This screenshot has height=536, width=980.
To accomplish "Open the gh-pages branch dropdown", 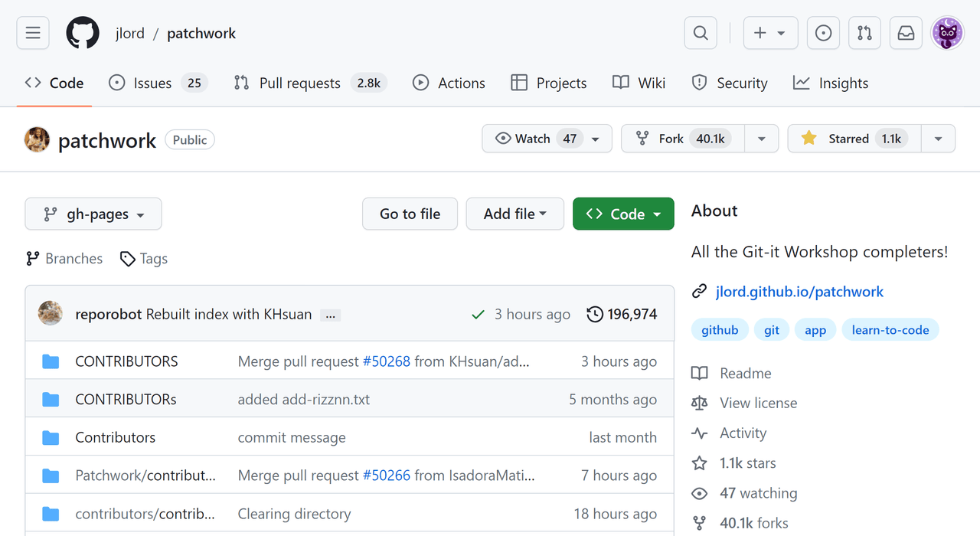I will (93, 214).
